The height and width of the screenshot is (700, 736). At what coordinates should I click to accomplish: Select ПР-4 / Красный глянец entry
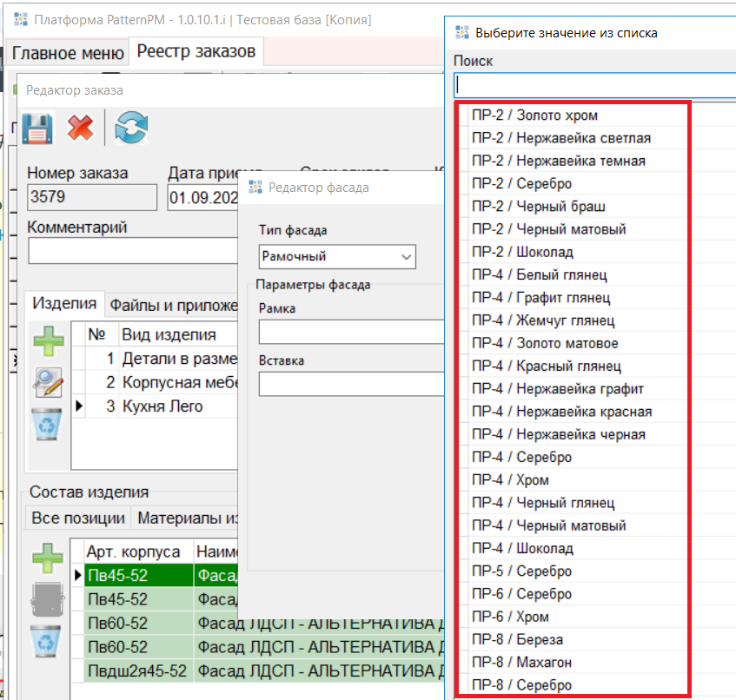point(546,367)
